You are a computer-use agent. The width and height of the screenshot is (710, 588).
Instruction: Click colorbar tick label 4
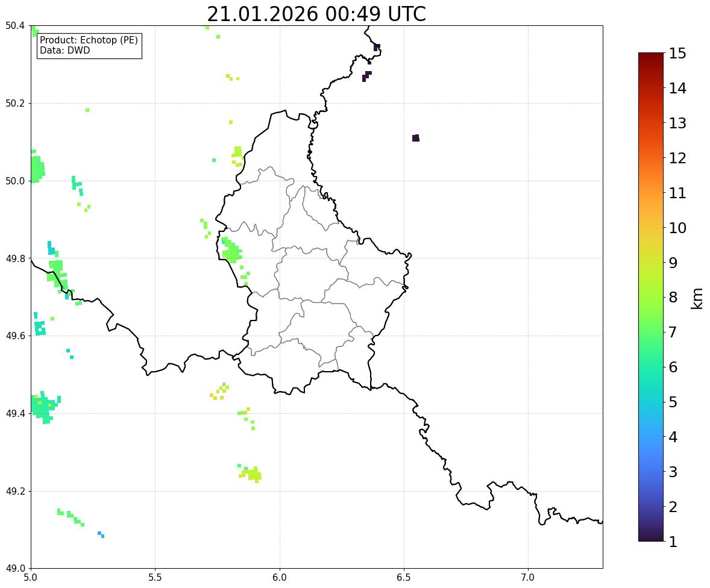673,437
